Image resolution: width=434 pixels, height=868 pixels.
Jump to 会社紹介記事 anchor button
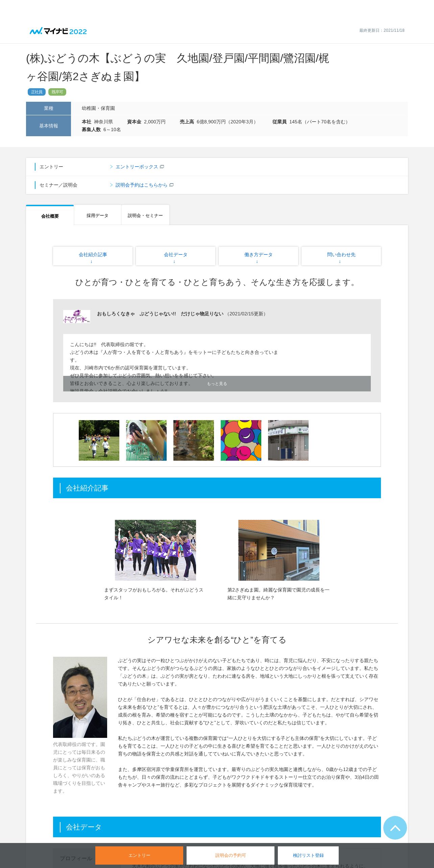(93, 256)
